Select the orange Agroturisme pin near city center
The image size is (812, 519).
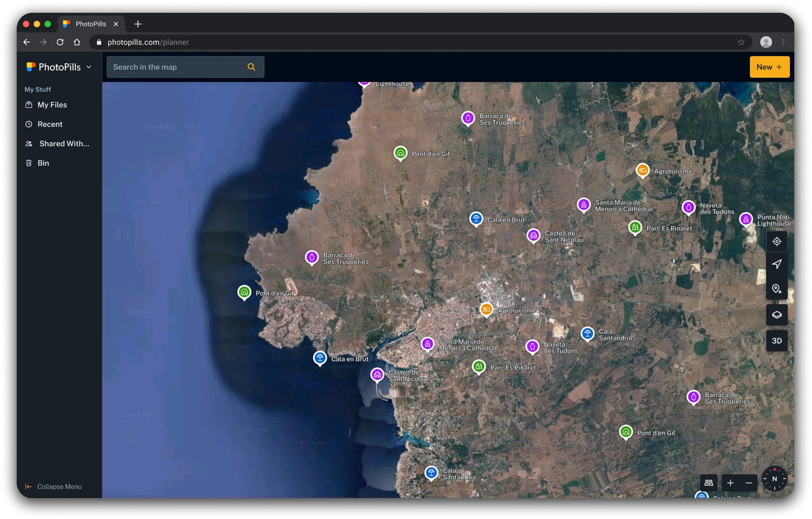[486, 310]
